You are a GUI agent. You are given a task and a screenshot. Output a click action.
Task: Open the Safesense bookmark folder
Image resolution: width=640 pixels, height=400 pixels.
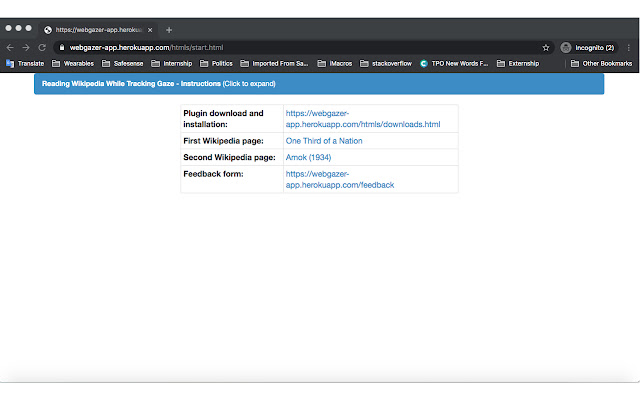(x=123, y=64)
